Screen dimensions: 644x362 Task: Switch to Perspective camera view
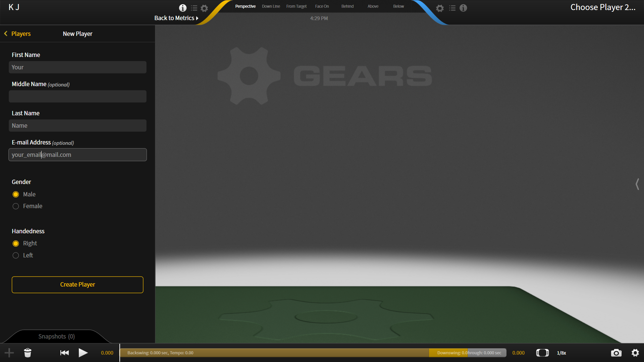point(245,6)
